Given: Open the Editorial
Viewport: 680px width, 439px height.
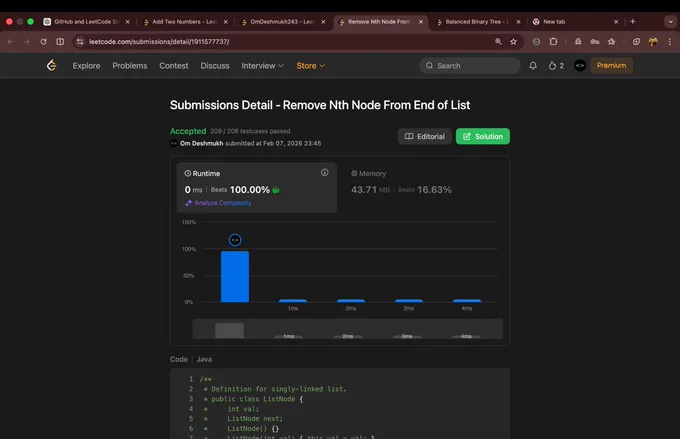Looking at the screenshot, I should [425, 136].
